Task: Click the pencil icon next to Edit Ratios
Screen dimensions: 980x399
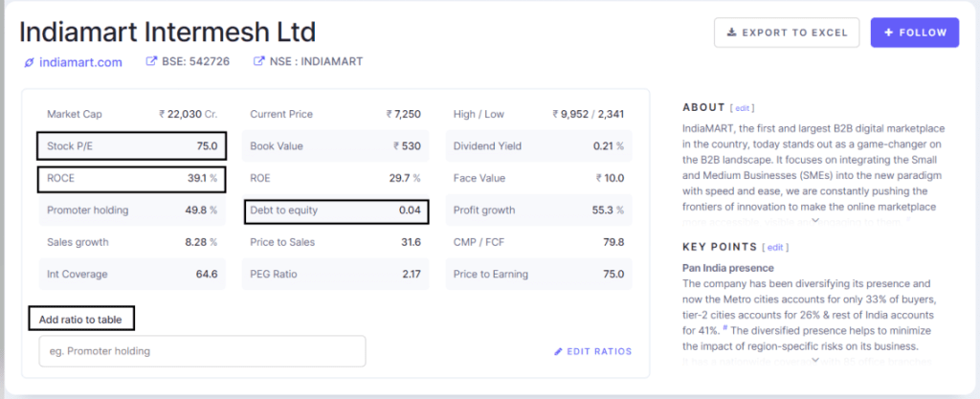Action: pos(559,351)
